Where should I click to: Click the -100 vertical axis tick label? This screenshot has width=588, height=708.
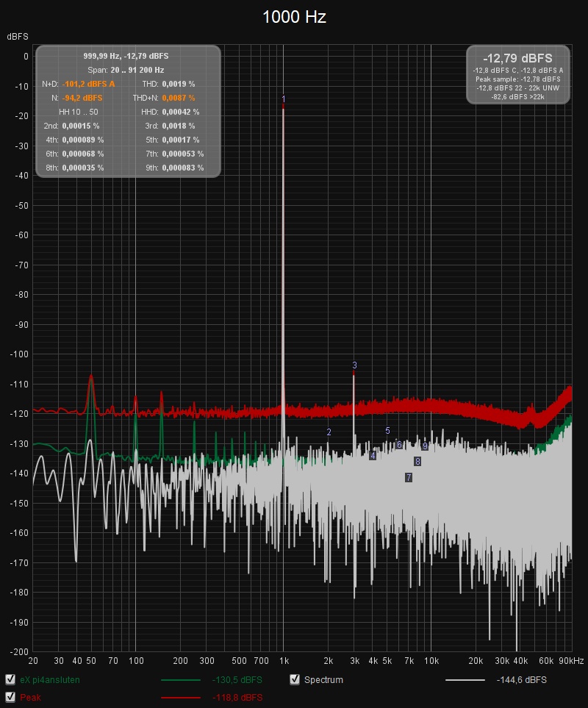(19, 354)
